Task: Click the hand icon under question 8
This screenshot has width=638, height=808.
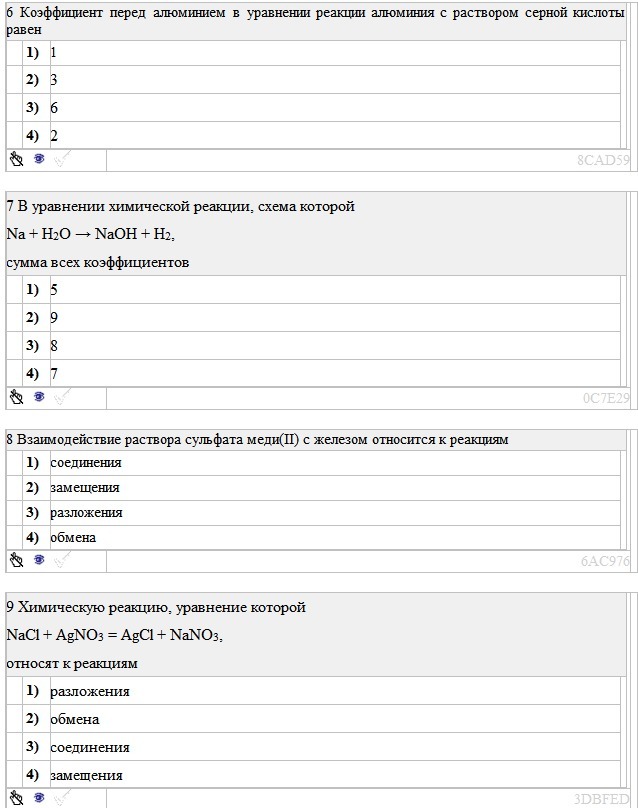Action: [17, 560]
